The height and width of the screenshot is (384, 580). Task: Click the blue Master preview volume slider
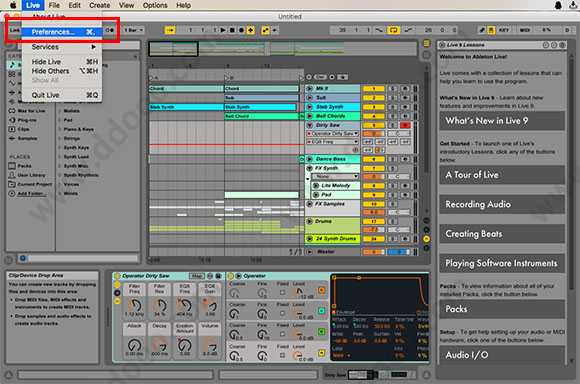(399, 252)
